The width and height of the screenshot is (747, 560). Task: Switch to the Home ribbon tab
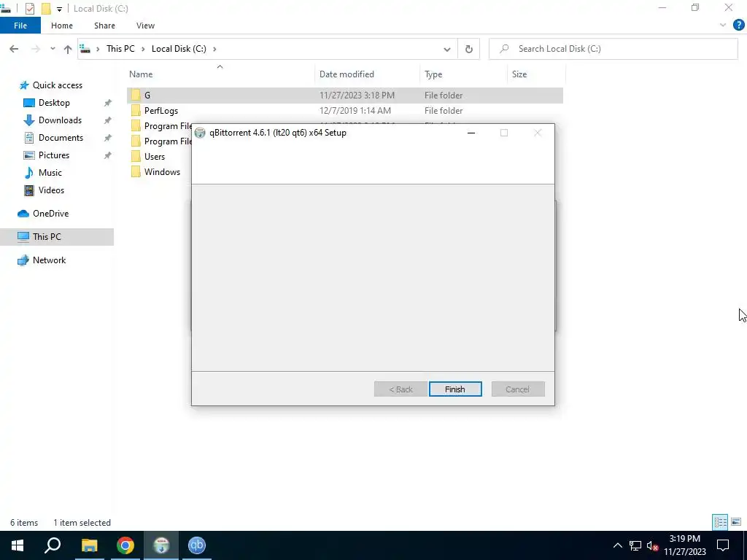coord(62,26)
